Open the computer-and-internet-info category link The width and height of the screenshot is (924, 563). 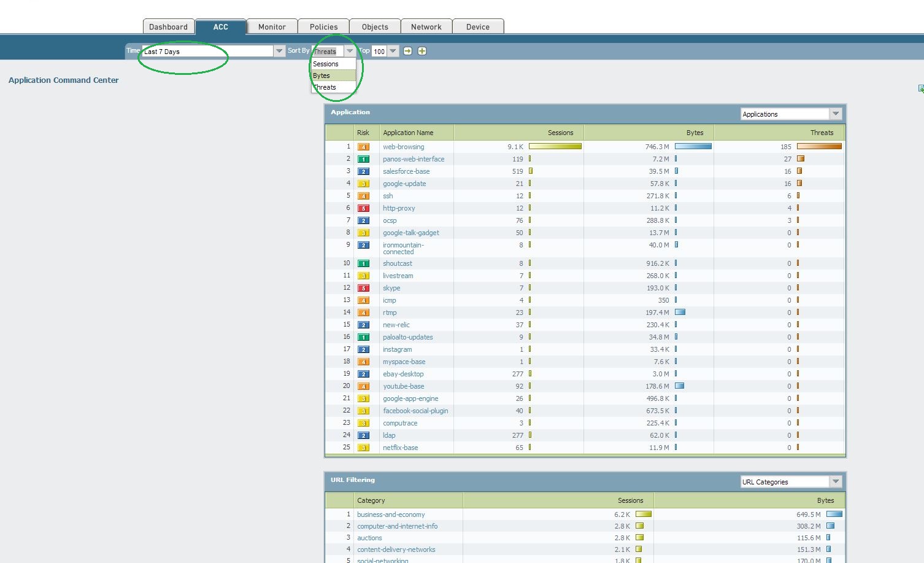[x=398, y=526]
